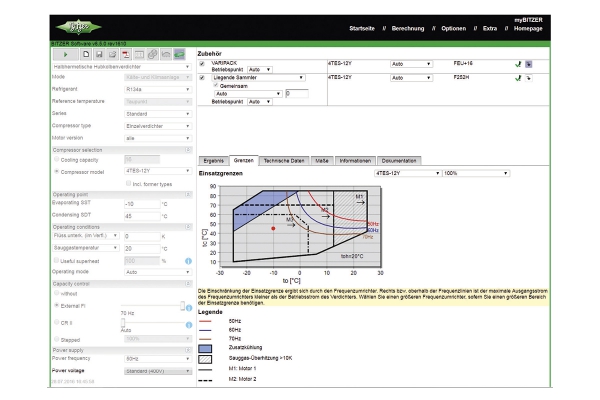Click the green accessories toolbar icon
Screen dimensions: 600x400
pyautogui.click(x=179, y=54)
